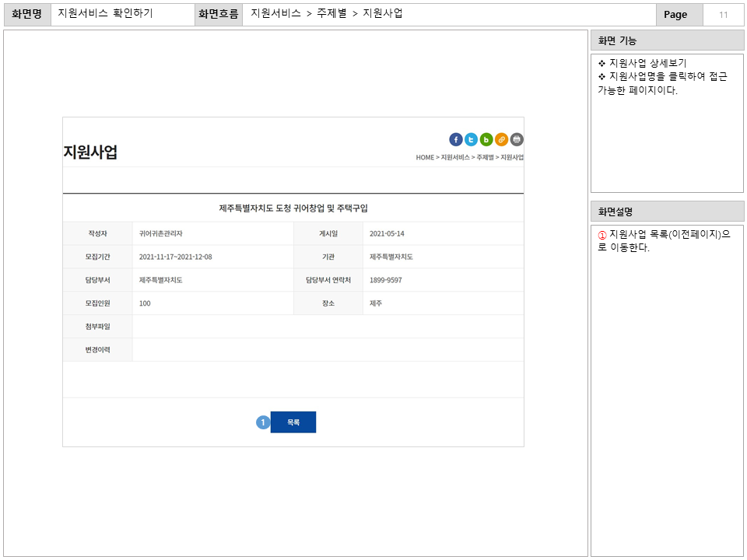This screenshot has height=560, width=747.
Task: Share the page on Twitter
Action: [x=471, y=139]
